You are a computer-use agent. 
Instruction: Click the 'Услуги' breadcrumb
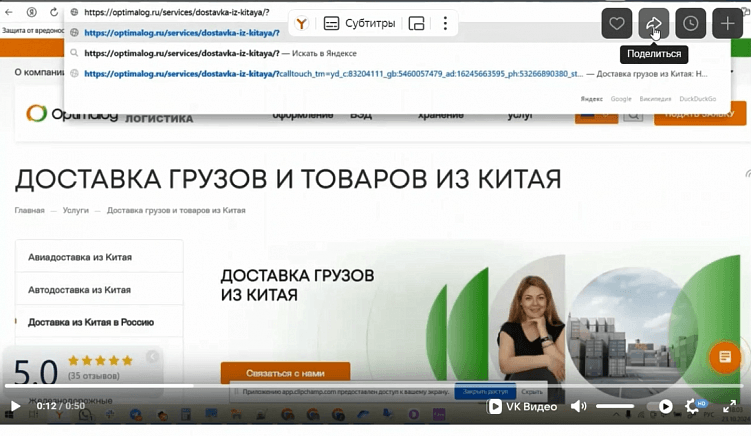coord(76,210)
